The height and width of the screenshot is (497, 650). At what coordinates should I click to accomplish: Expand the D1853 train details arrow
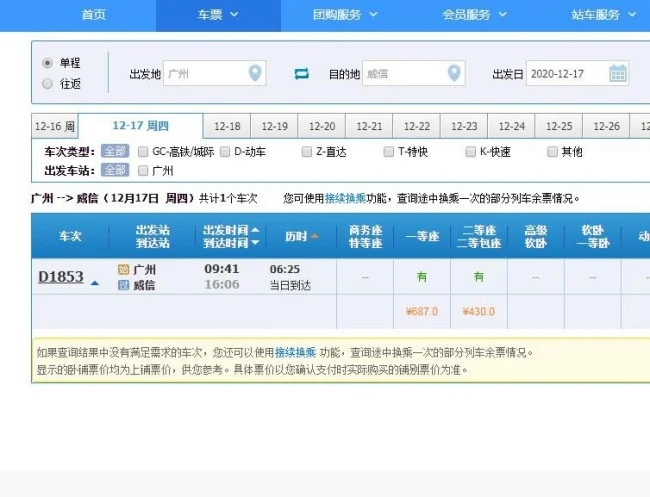95,283
